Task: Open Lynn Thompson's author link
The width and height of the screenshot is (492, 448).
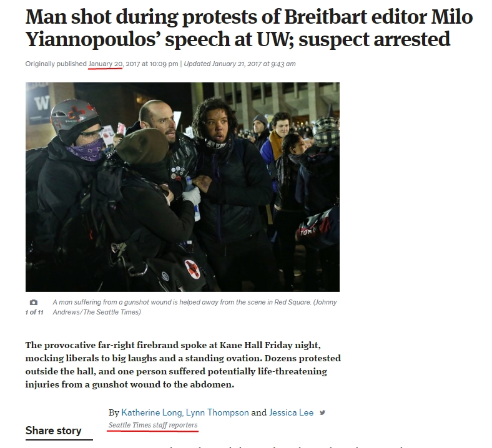Action: coord(217,412)
